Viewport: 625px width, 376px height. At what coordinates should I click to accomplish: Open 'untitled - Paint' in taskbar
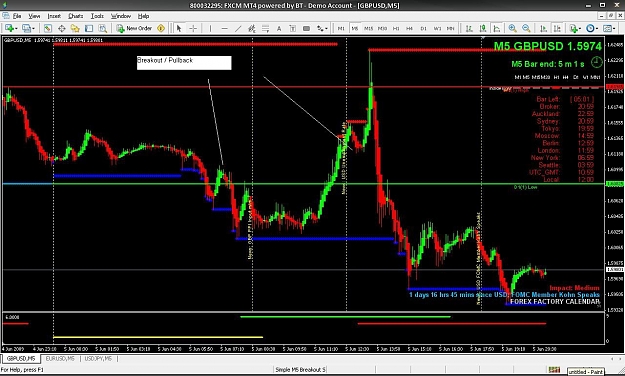[x=586, y=372]
